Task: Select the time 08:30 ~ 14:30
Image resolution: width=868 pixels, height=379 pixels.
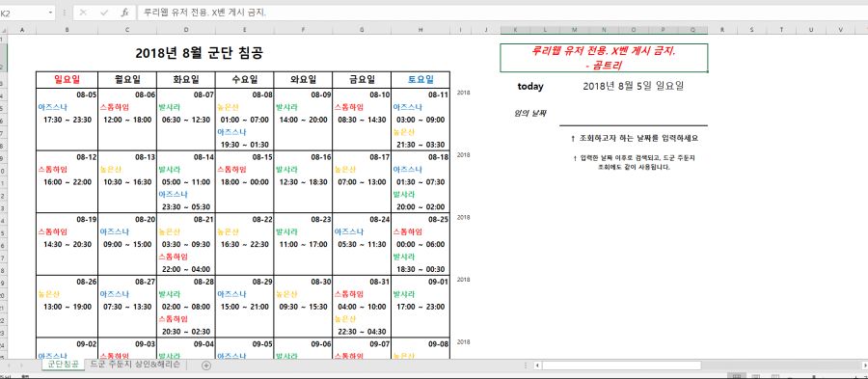Action: coord(362,120)
